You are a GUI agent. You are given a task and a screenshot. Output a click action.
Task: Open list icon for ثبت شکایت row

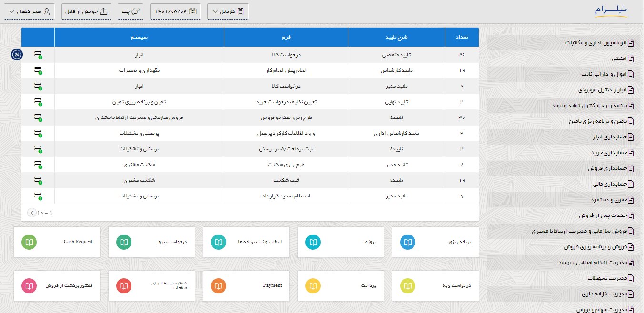tap(38, 180)
